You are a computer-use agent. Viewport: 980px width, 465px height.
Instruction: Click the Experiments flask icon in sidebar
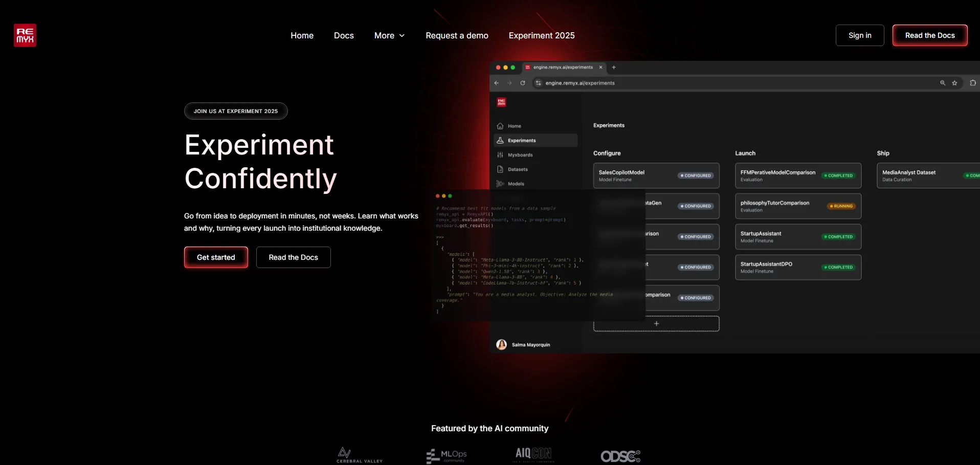click(500, 140)
